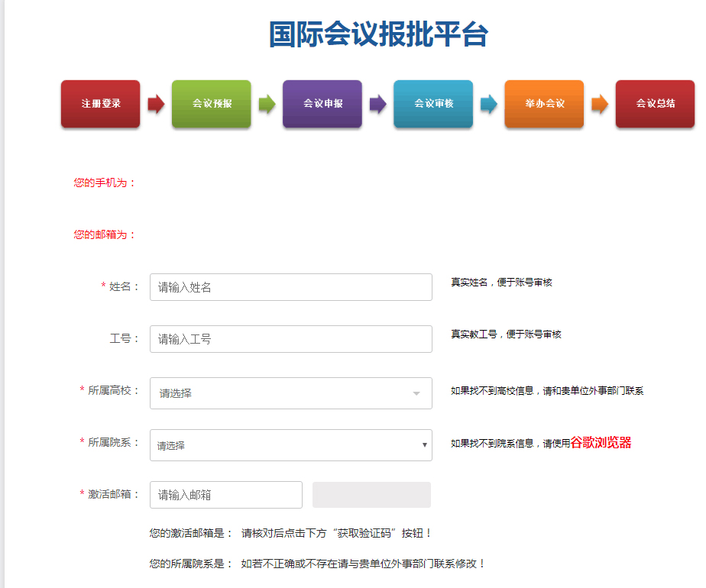Click the 您的手机为 label
This screenshot has height=588, width=706.
(x=105, y=183)
